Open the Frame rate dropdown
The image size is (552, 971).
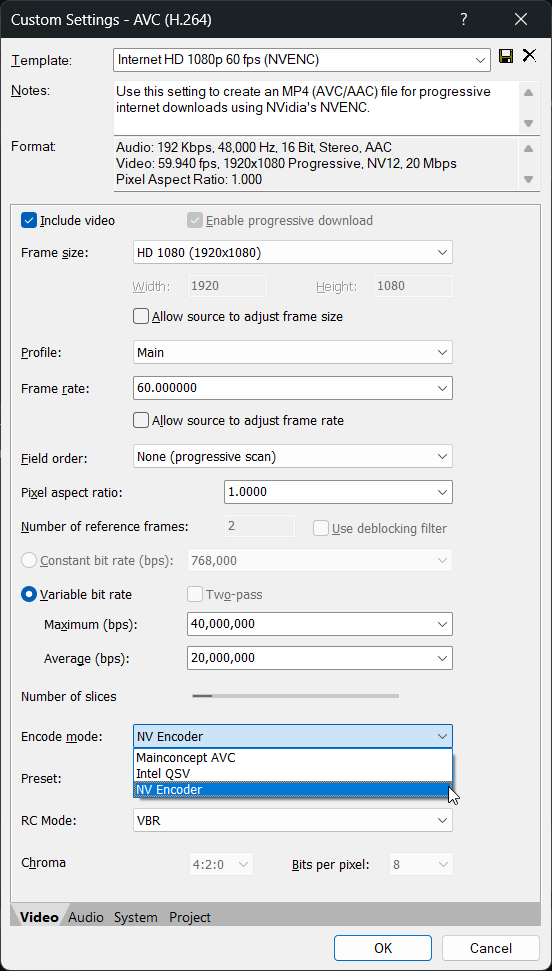pos(292,388)
